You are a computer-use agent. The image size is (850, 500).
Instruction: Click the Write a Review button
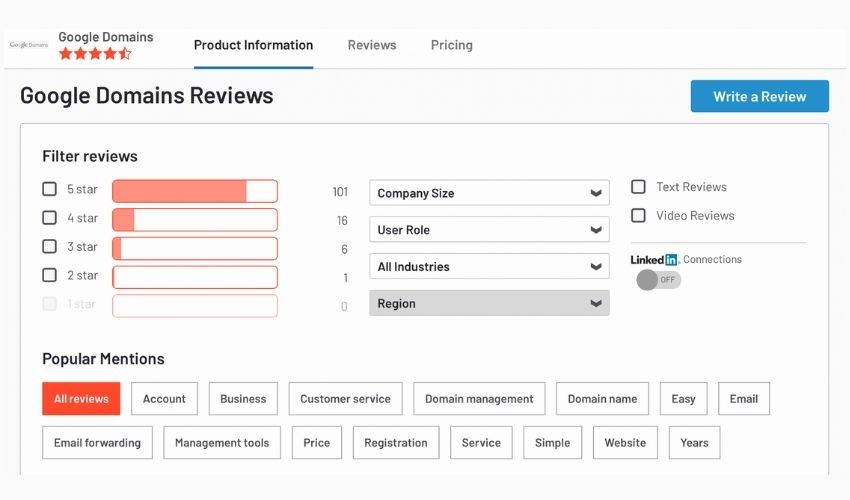pos(759,97)
